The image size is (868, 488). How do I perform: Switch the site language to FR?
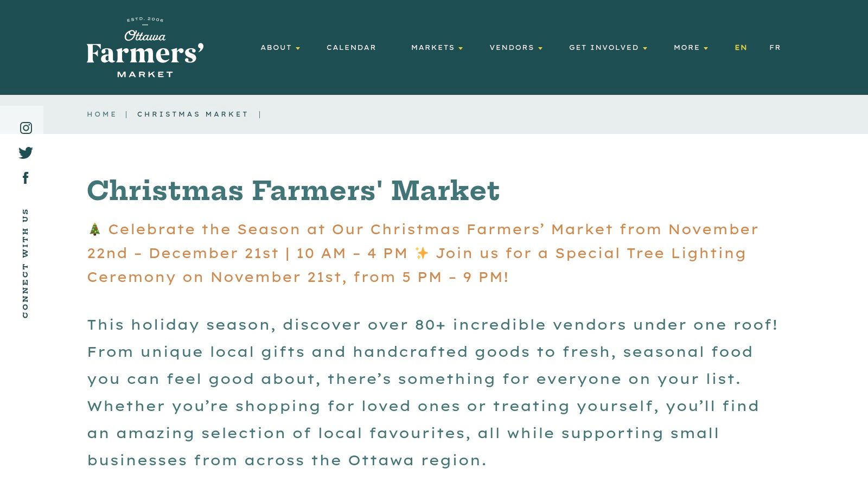[775, 48]
